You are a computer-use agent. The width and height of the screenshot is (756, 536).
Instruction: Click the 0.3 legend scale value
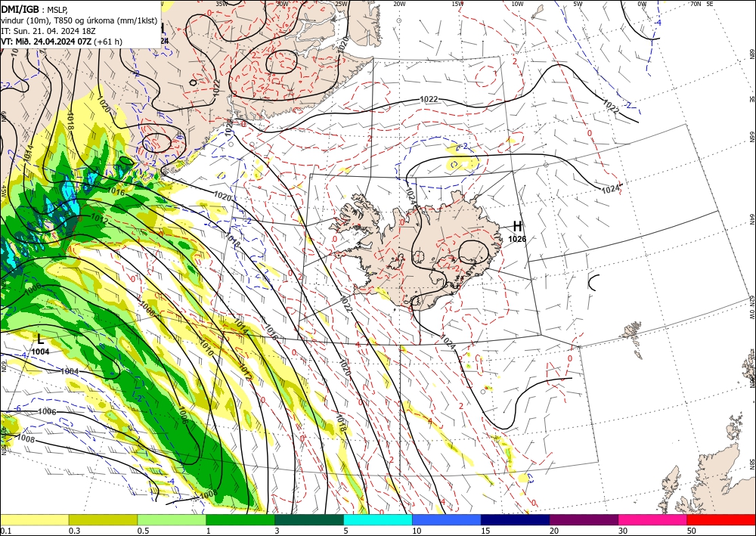click(x=74, y=531)
